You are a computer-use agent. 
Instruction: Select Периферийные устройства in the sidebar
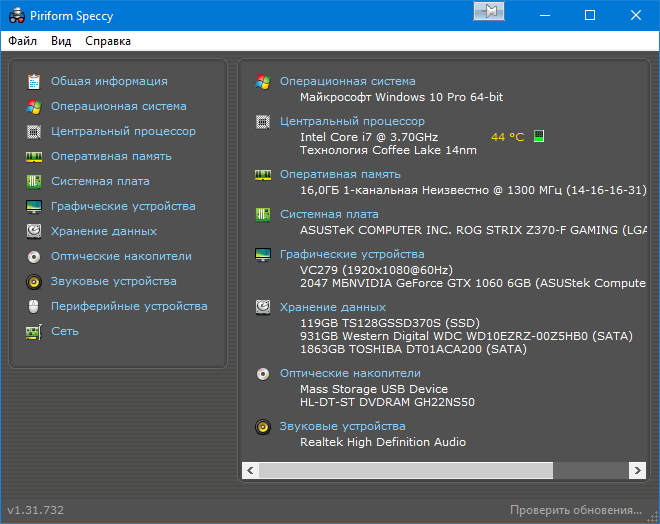(x=129, y=306)
